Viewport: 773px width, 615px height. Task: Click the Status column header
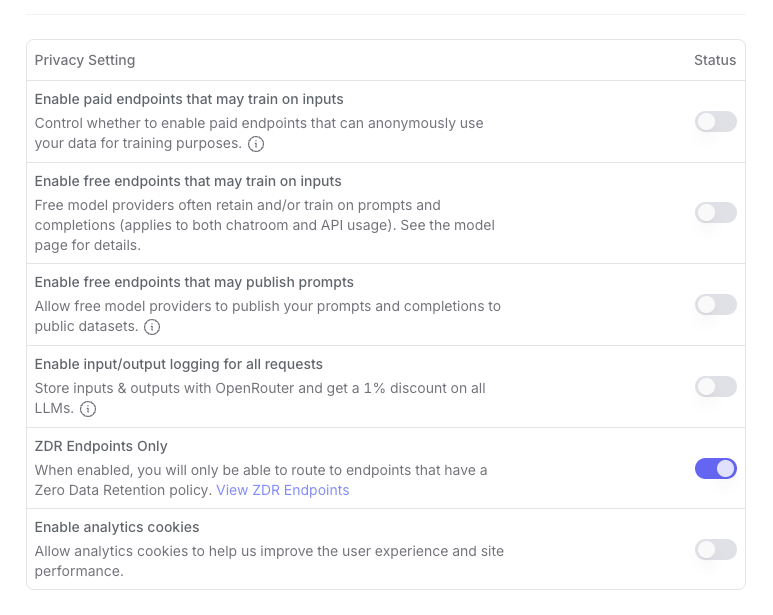point(715,60)
